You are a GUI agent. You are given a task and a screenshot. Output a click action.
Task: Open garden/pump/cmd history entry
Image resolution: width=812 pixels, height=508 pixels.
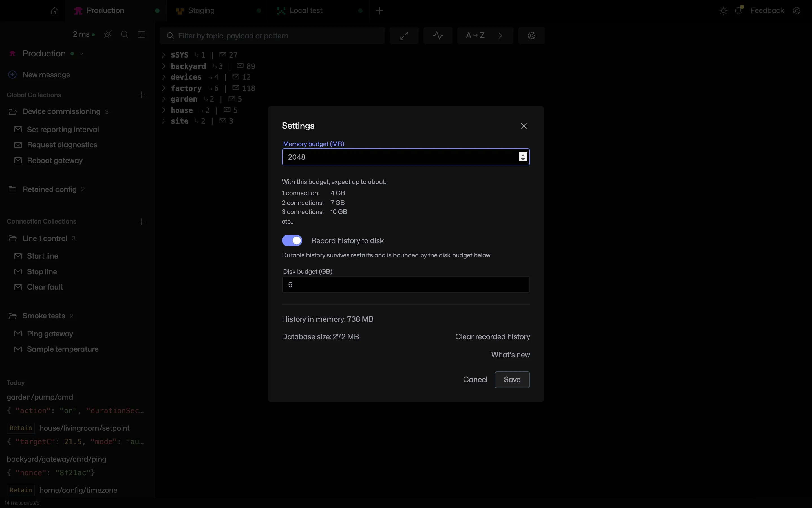click(x=76, y=404)
